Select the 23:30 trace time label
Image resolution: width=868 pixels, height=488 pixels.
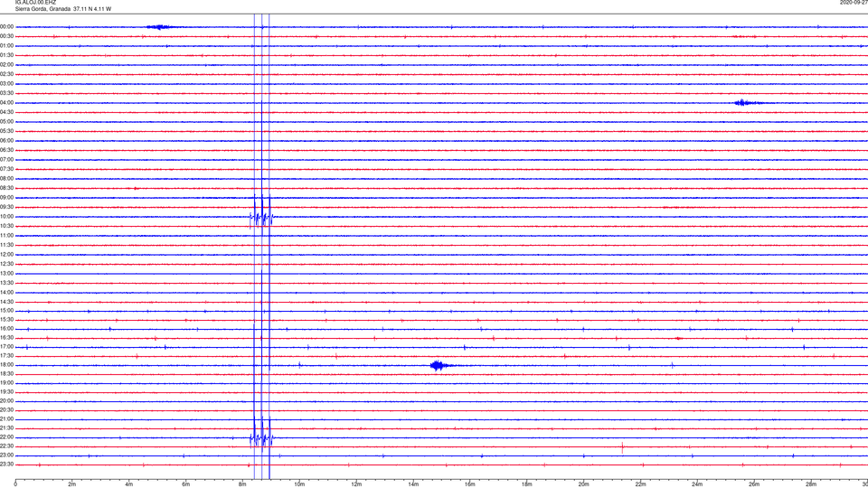point(7,465)
